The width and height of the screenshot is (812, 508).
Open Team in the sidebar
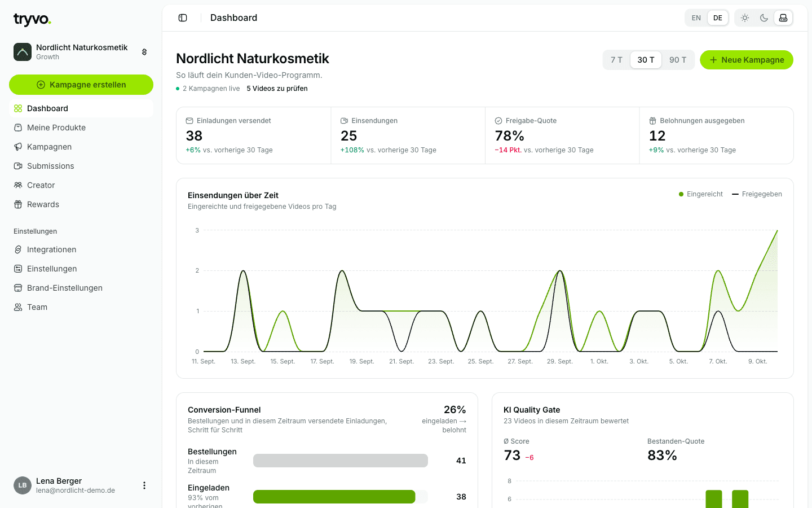[81, 307]
